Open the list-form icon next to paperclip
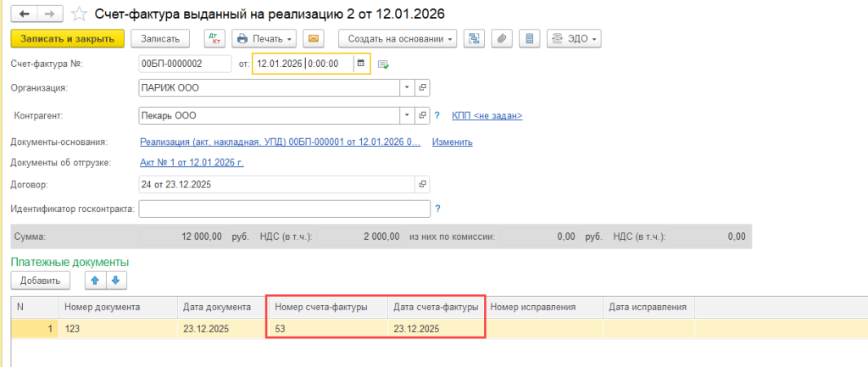 tap(530, 39)
